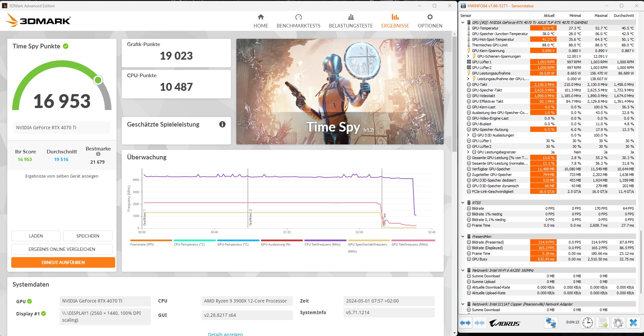This screenshot has height=336, width=644.
Task: Open the BENCHMARKTESTS tab
Action: (x=299, y=21)
